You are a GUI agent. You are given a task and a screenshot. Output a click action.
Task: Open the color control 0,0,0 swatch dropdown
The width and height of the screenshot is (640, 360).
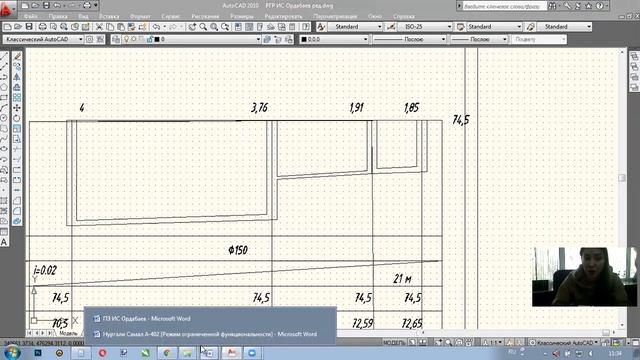coord(334,40)
